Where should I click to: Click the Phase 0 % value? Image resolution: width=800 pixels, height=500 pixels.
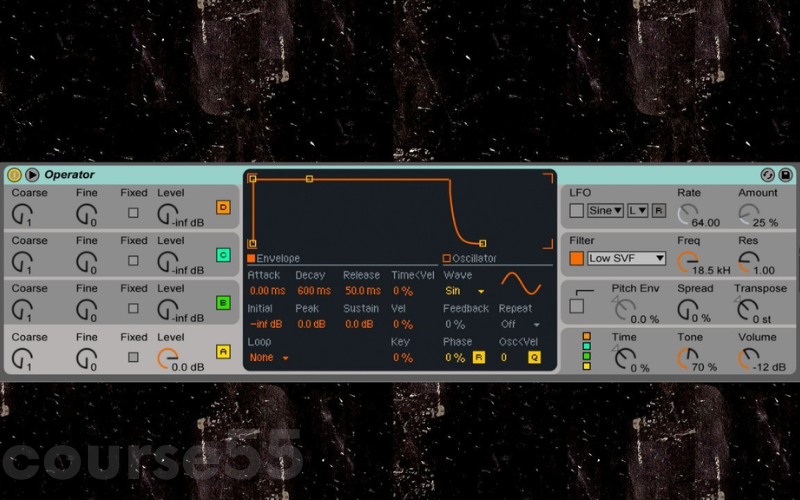click(455, 358)
